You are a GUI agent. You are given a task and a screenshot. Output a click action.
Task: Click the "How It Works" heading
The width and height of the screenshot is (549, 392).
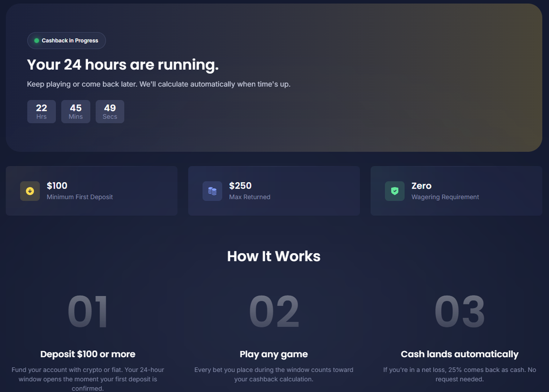274,257
